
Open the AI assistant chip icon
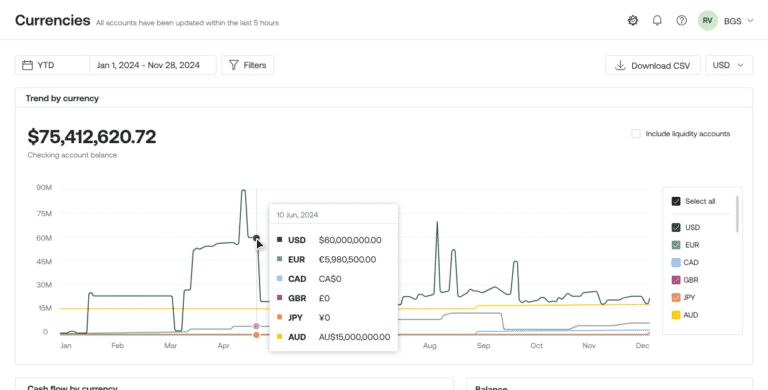[x=633, y=21]
